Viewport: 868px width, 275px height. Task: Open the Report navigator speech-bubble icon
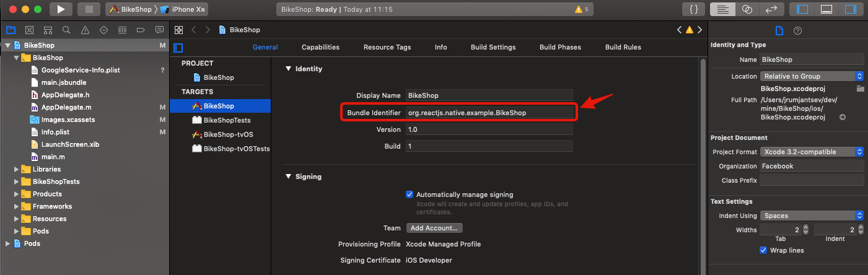point(159,30)
